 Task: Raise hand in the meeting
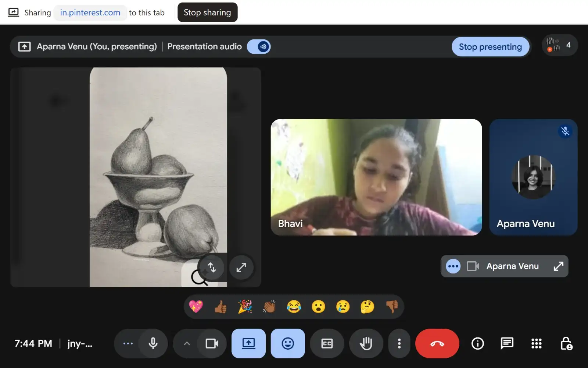366,343
